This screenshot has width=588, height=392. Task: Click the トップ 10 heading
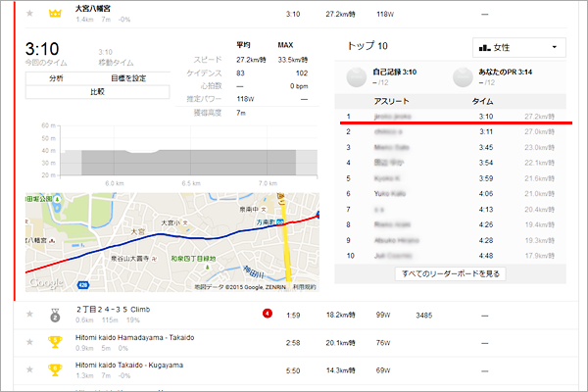(x=367, y=46)
